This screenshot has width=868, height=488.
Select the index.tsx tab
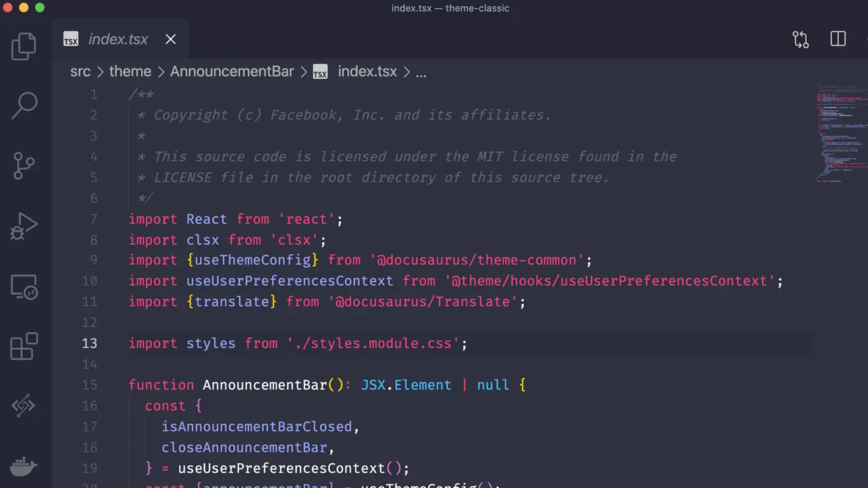click(120, 39)
